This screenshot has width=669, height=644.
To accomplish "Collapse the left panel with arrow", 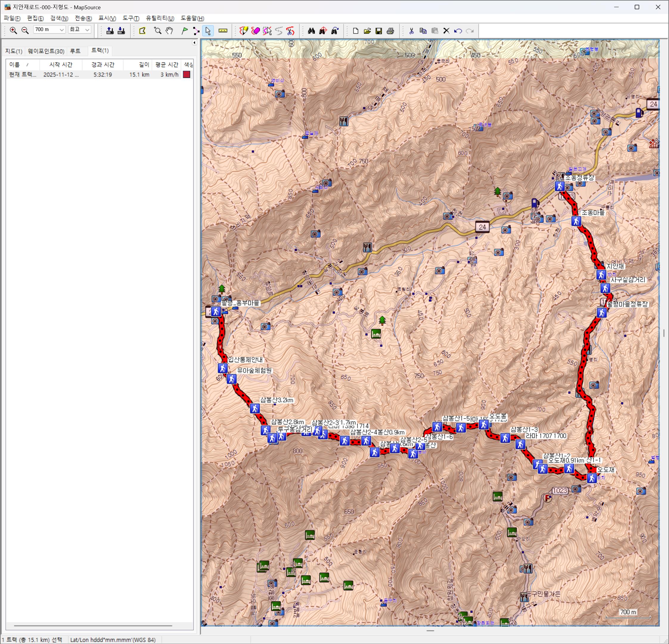I will point(194,43).
